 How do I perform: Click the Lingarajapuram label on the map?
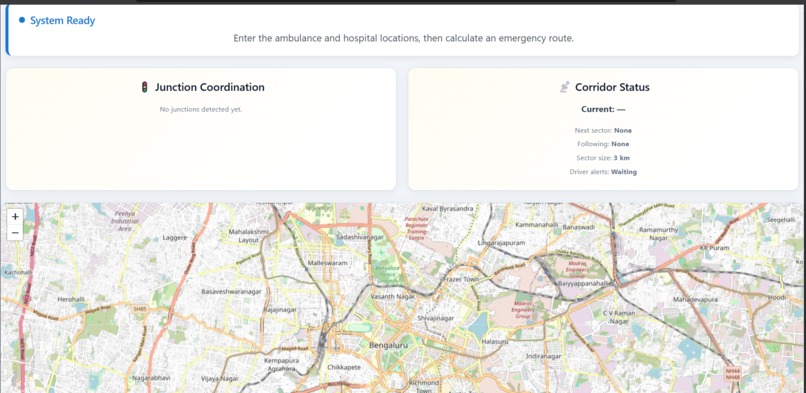tap(501, 242)
